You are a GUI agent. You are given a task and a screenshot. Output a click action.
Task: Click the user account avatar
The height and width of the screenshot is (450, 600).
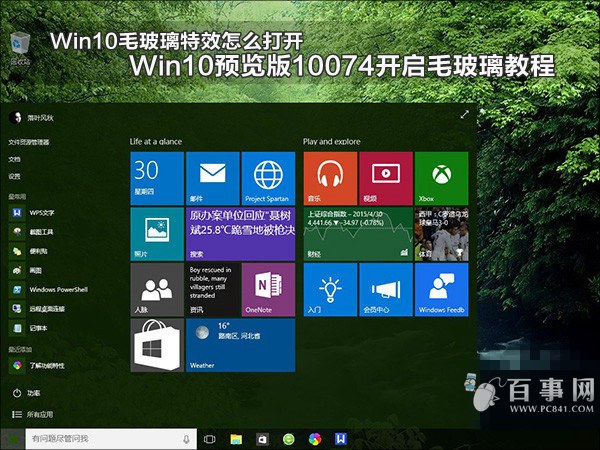(15, 117)
